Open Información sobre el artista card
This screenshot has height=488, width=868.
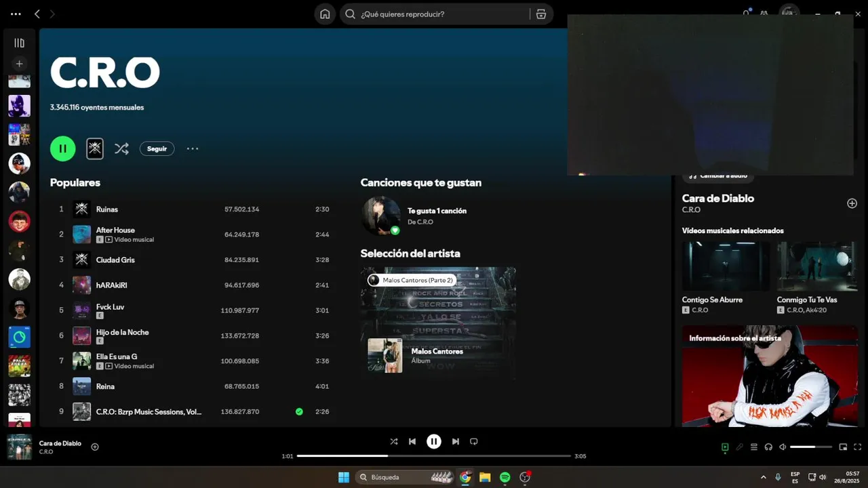point(770,376)
